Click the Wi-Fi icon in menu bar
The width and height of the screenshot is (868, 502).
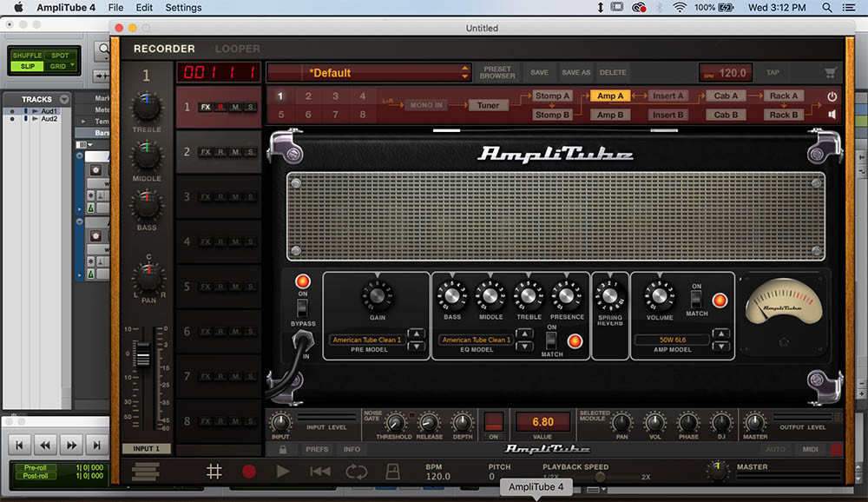pyautogui.click(x=680, y=7)
